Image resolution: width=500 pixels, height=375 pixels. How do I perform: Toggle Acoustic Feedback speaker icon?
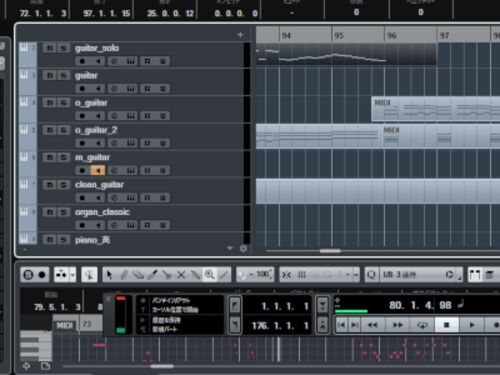pos(89,275)
